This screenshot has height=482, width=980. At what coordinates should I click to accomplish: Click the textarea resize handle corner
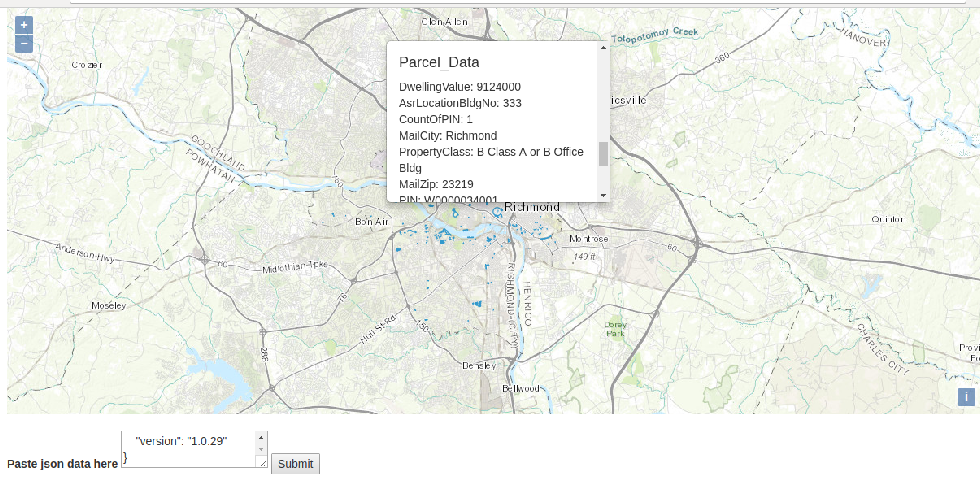click(x=263, y=463)
